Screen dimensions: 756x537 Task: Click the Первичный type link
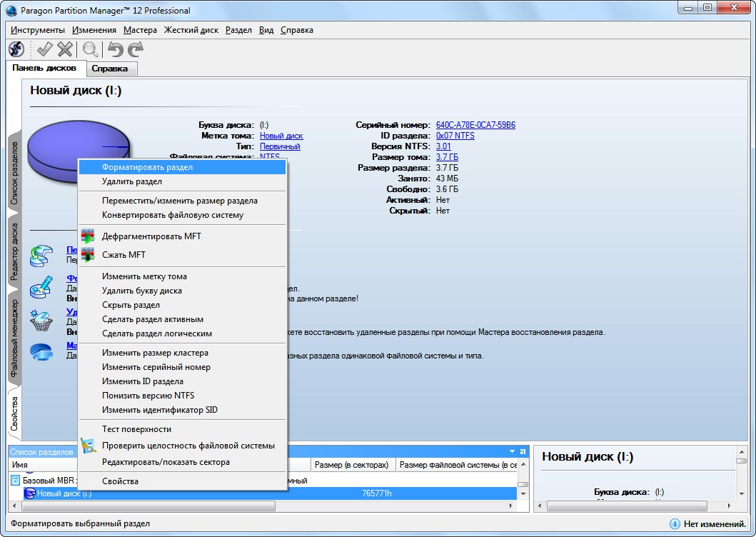pos(280,146)
